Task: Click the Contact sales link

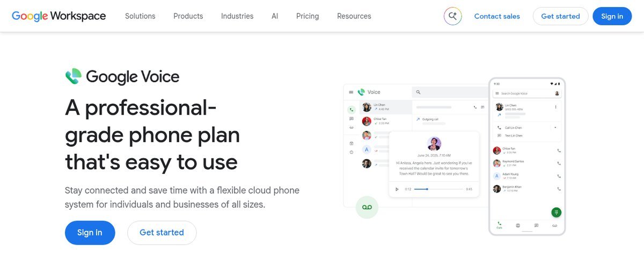Action: [x=497, y=16]
